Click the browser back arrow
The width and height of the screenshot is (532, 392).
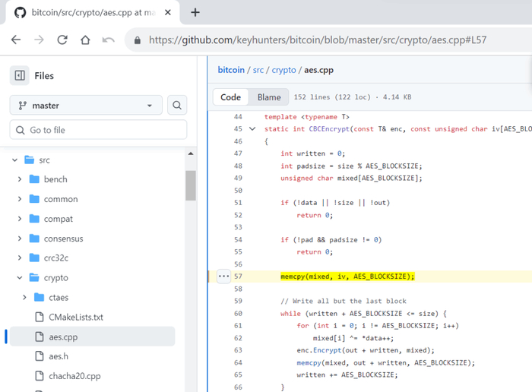16,40
